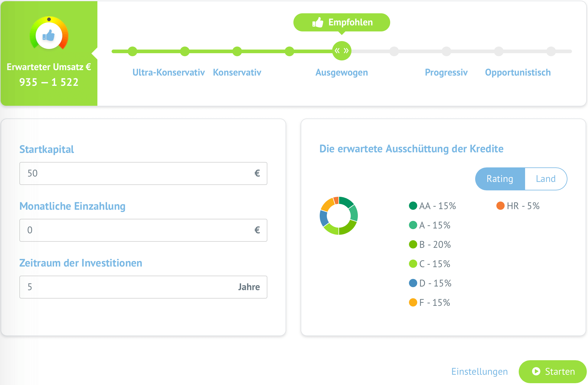This screenshot has width=588, height=385.
Task: Click the F rating yellow legend dot
Action: [413, 302]
